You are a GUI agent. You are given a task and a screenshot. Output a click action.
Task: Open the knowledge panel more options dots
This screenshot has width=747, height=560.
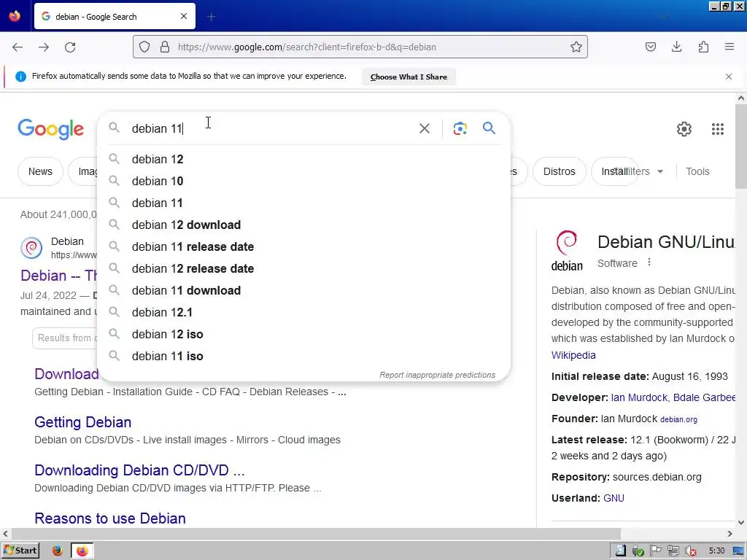click(649, 262)
